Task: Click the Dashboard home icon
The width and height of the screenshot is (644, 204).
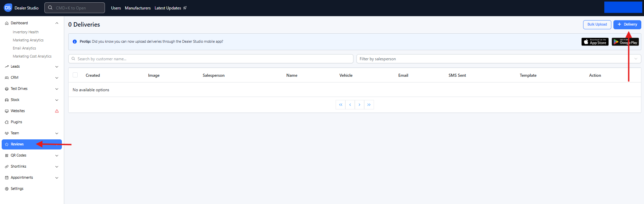Action: [x=7, y=23]
